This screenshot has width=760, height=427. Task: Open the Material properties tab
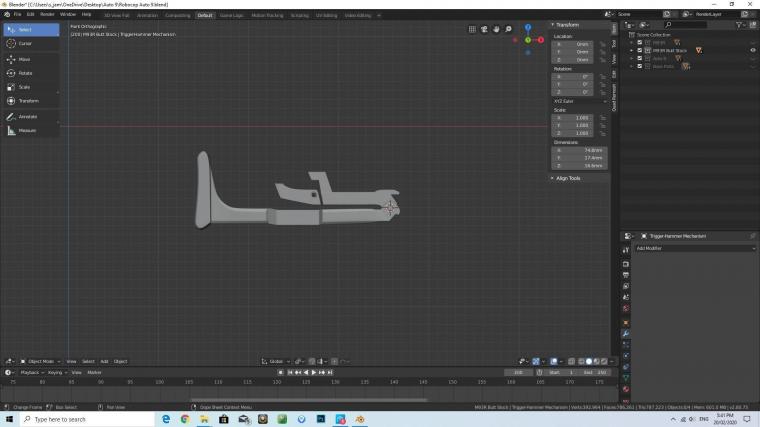[626, 389]
